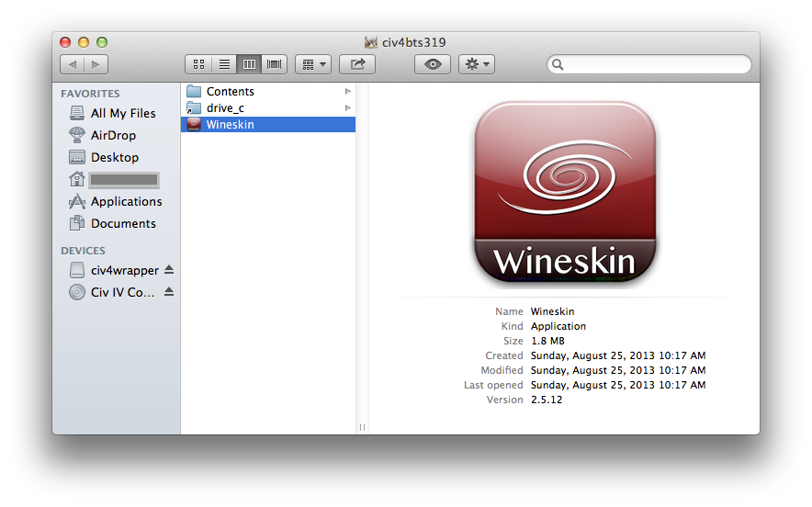Select the Wineskin application row
Screen dimensions: 812x507
268,124
